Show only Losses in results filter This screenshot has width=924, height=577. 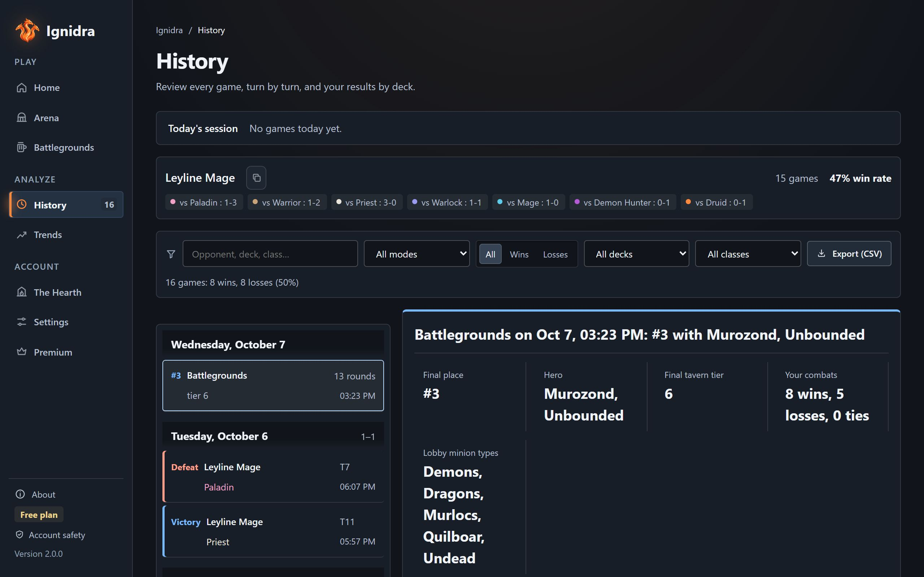click(x=555, y=254)
